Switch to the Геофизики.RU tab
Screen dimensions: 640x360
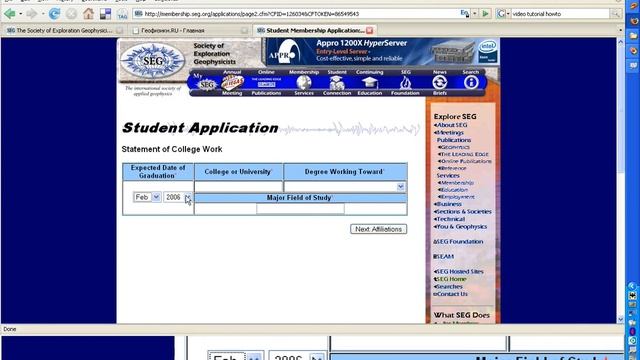coord(190,31)
